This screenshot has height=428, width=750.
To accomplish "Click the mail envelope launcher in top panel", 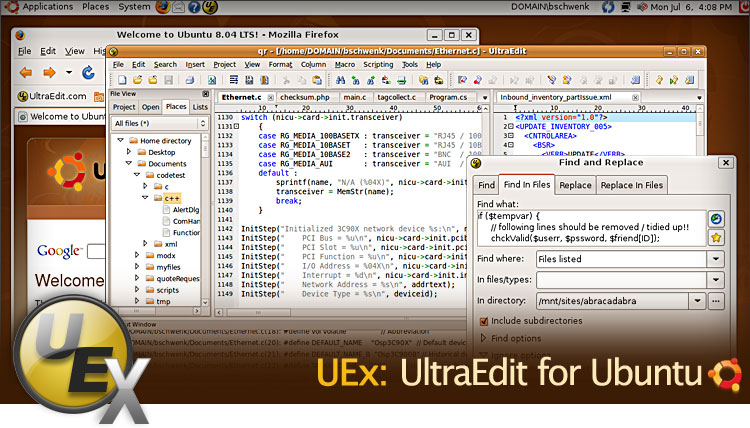I will pyautogui.click(x=178, y=7).
